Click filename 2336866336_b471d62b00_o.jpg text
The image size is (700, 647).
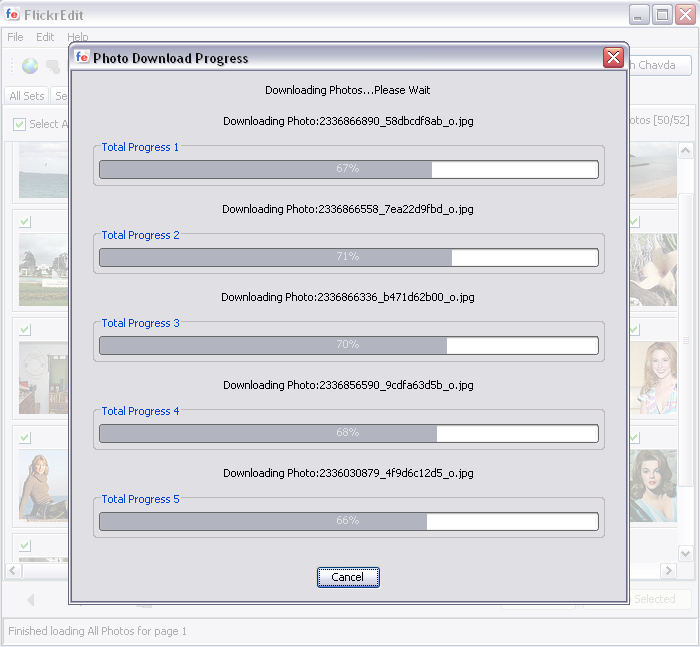pos(396,297)
